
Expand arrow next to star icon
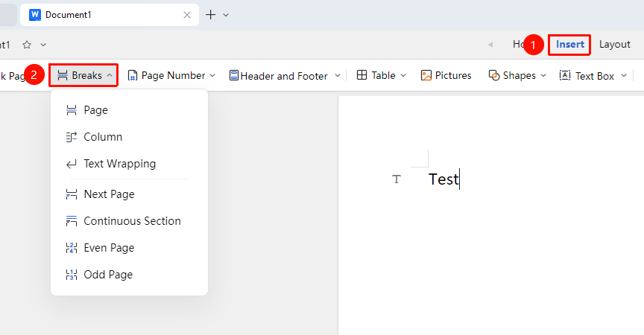[x=43, y=45]
